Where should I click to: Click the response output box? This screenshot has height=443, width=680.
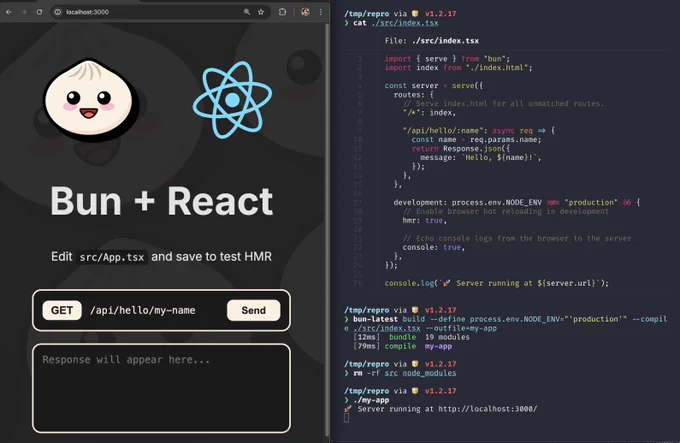tap(161, 388)
